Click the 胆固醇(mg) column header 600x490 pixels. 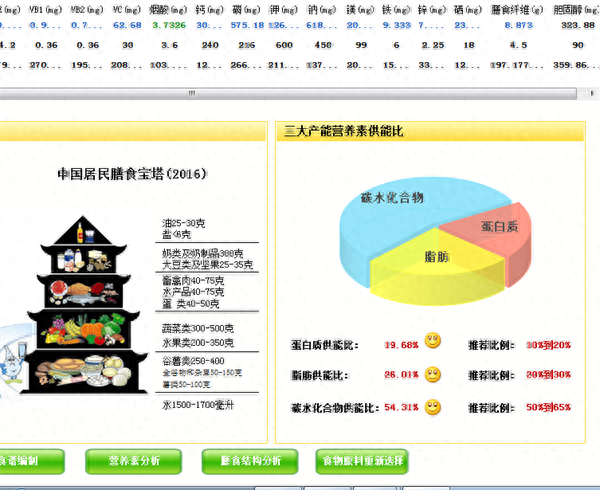click(x=576, y=10)
